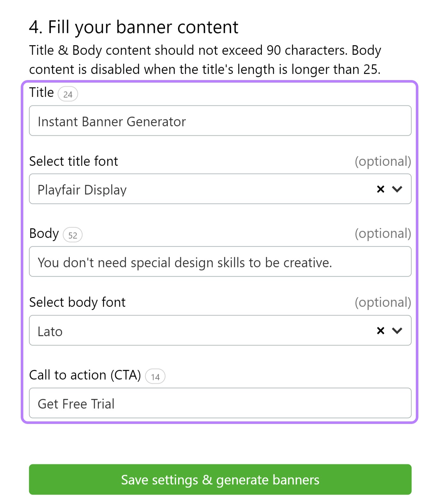Click the CTA character count badge 14
Image resolution: width=442 pixels, height=504 pixels.
[x=155, y=376]
